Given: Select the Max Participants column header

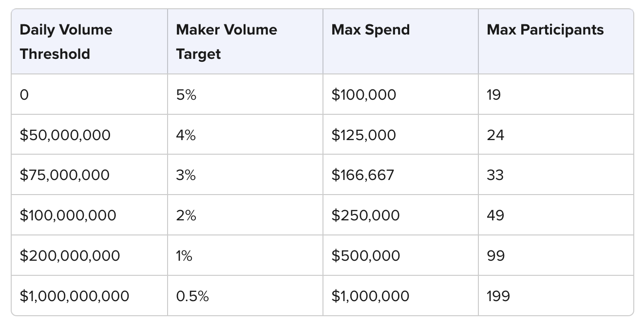Looking at the screenshot, I should [545, 30].
